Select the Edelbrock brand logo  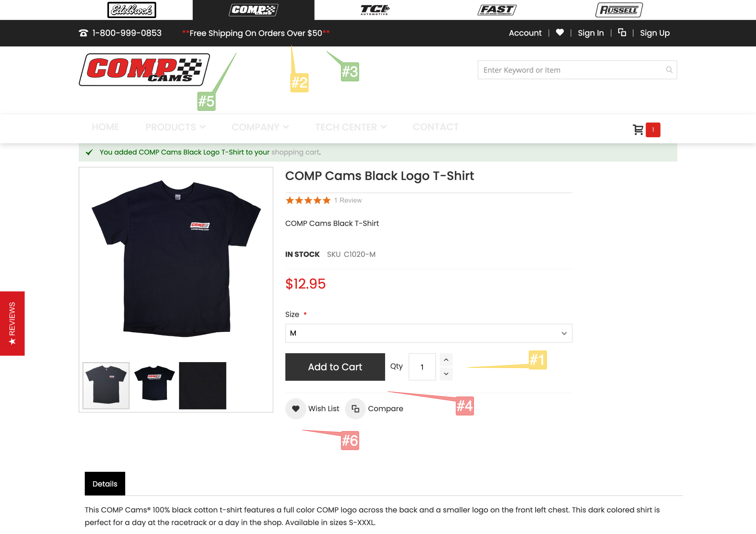[x=132, y=10]
